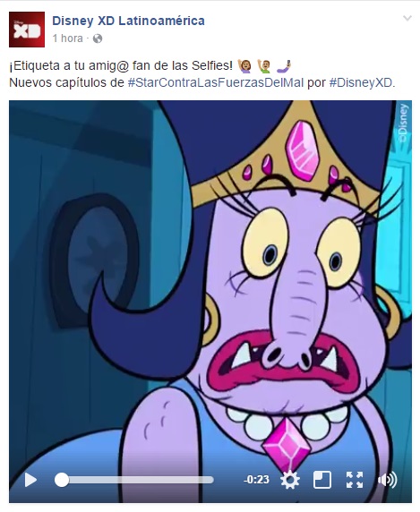
Task: Click the selfie phone emoji
Action: (284, 66)
